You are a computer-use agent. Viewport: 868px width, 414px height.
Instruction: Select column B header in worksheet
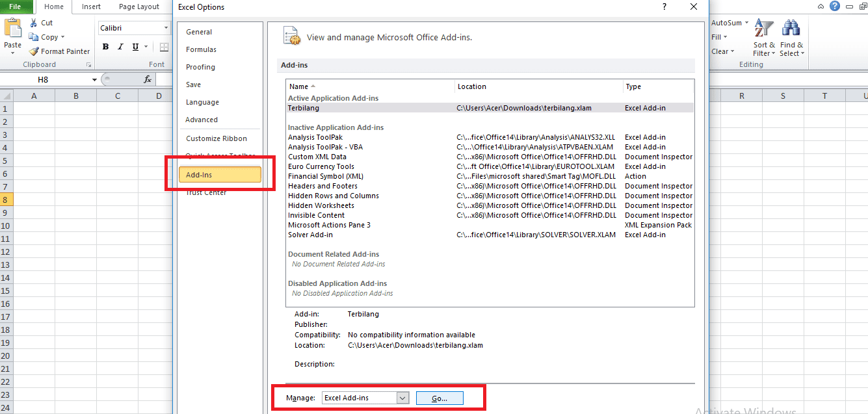click(76, 96)
